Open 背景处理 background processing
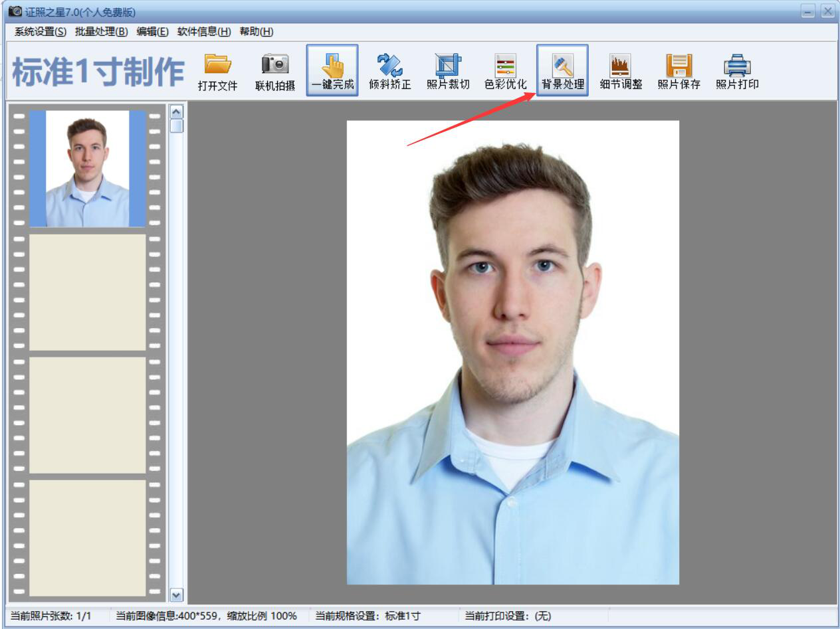Image resolution: width=840 pixels, height=629 pixels. click(x=562, y=70)
